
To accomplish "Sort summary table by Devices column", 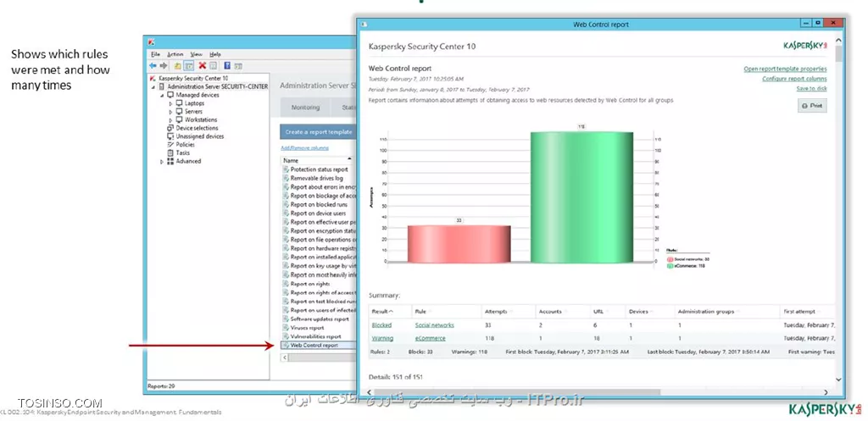I will 649,312.
